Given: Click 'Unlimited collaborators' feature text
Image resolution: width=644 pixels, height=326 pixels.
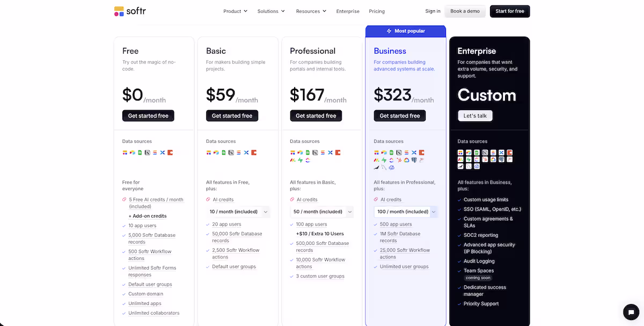Looking at the screenshot, I should point(153,313).
